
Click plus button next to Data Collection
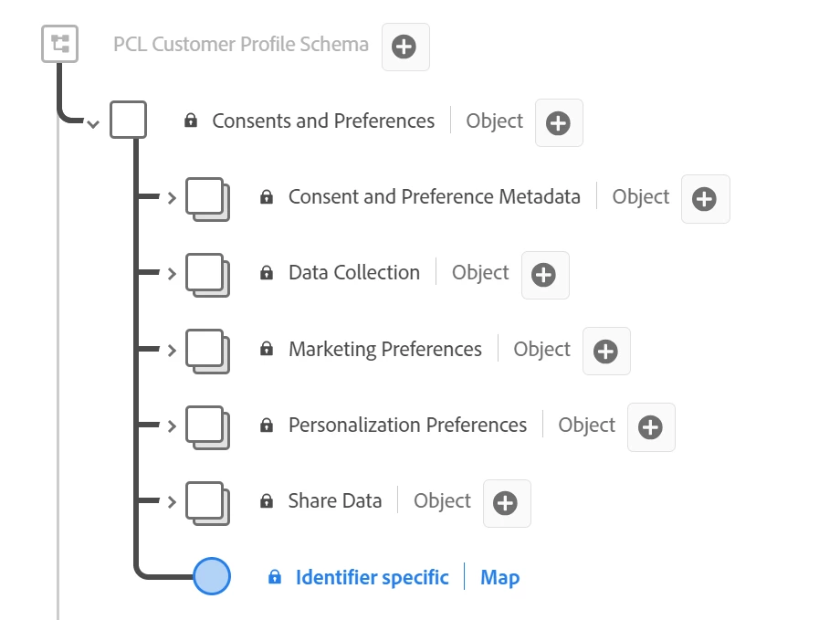point(544,275)
